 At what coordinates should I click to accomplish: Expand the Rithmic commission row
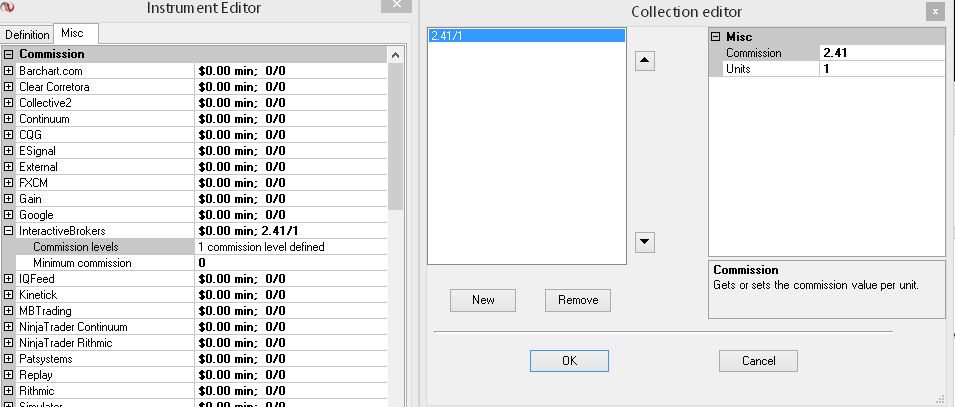[9, 391]
